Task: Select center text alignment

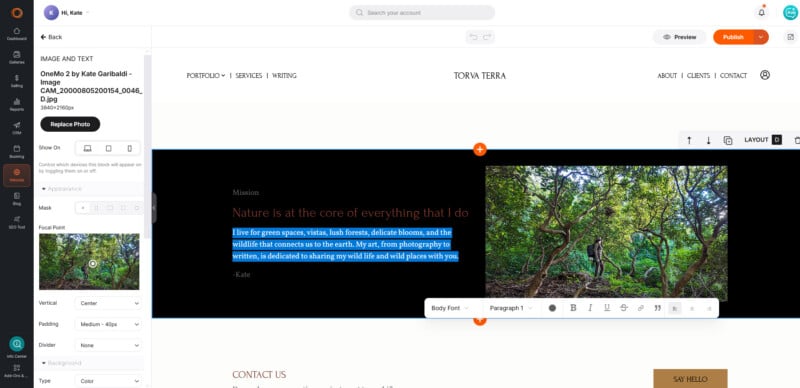Action: pos(692,308)
